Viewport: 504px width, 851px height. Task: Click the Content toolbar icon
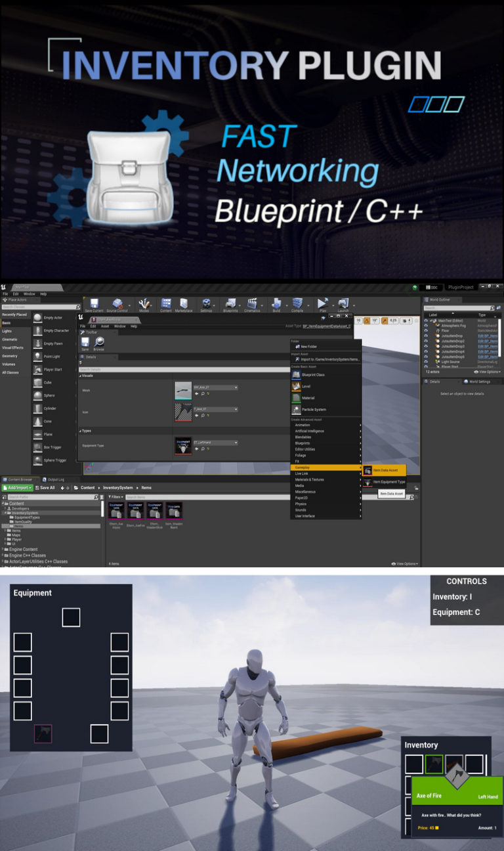click(x=166, y=305)
